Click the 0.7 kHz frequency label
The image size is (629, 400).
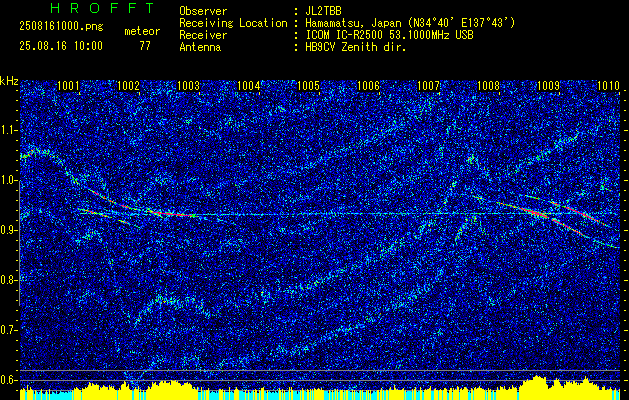pyautogui.click(x=9, y=330)
